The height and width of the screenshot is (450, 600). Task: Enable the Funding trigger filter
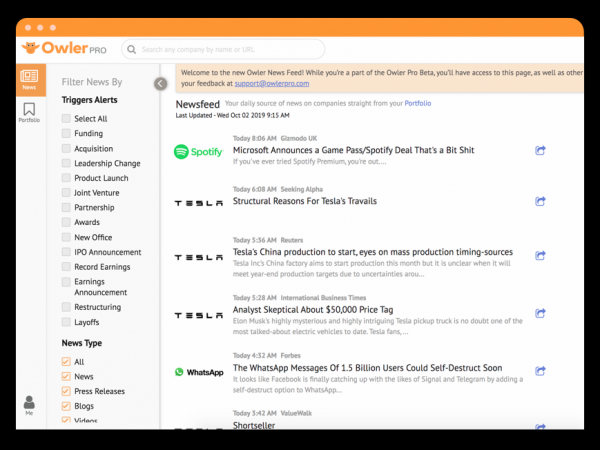[x=66, y=134]
